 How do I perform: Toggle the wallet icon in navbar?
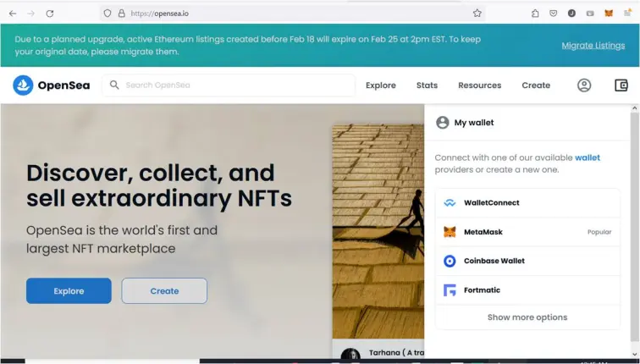(x=621, y=85)
